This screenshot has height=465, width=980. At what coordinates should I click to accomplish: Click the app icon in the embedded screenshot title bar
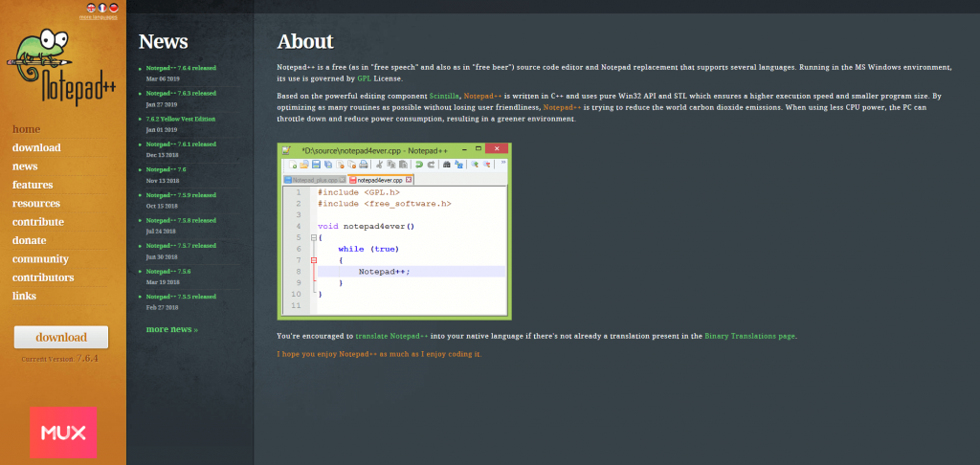pyautogui.click(x=286, y=150)
